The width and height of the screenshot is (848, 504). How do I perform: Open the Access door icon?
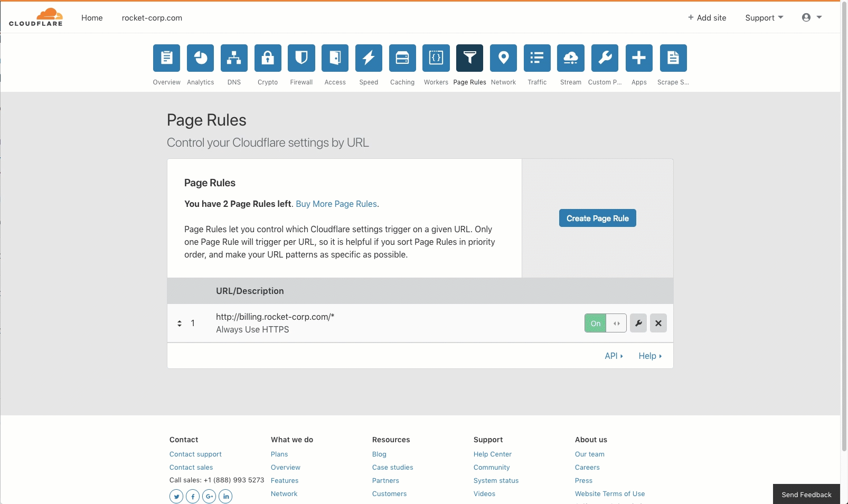(x=335, y=58)
